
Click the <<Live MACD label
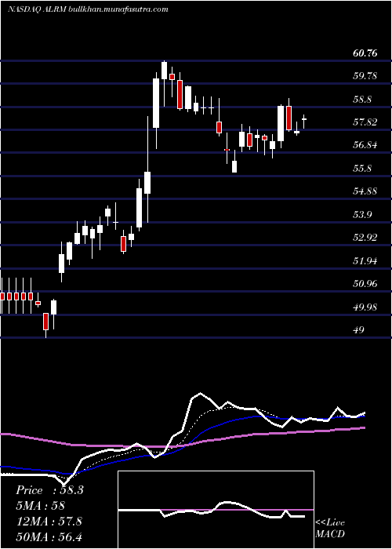[330, 528]
